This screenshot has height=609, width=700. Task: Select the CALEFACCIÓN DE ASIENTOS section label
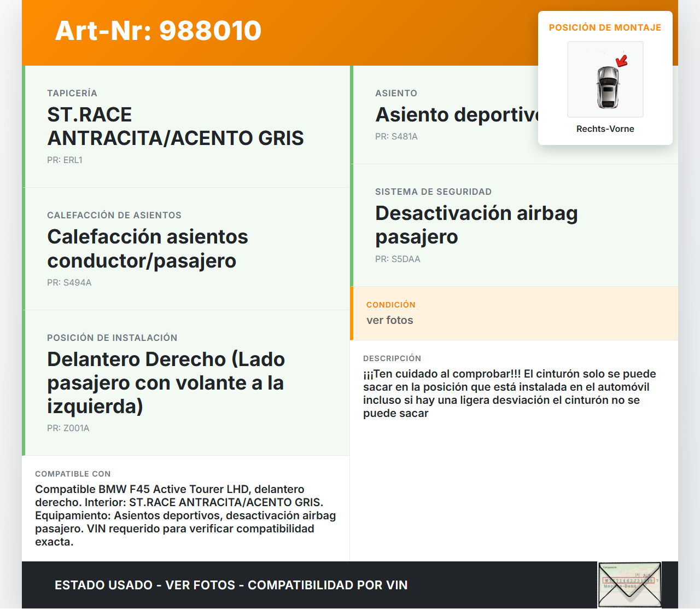point(114,215)
